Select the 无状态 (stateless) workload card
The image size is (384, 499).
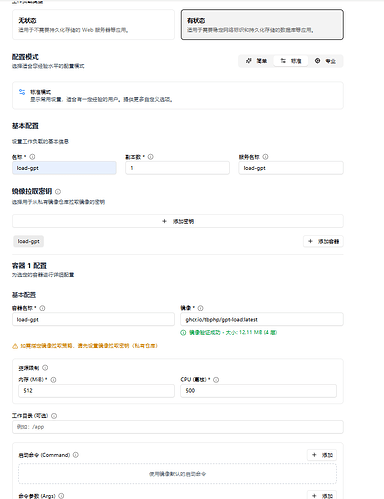click(93, 25)
